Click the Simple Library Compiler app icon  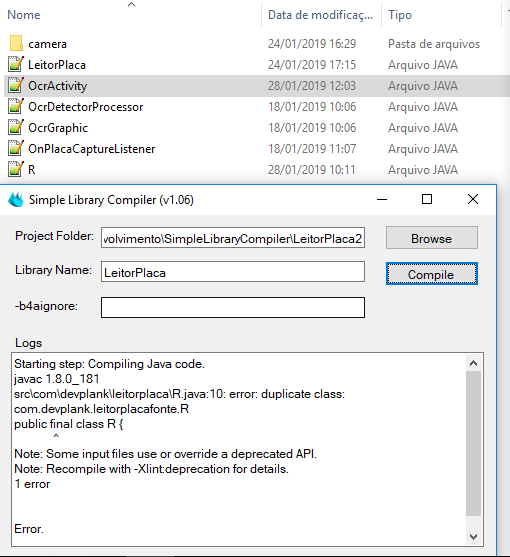click(16, 200)
